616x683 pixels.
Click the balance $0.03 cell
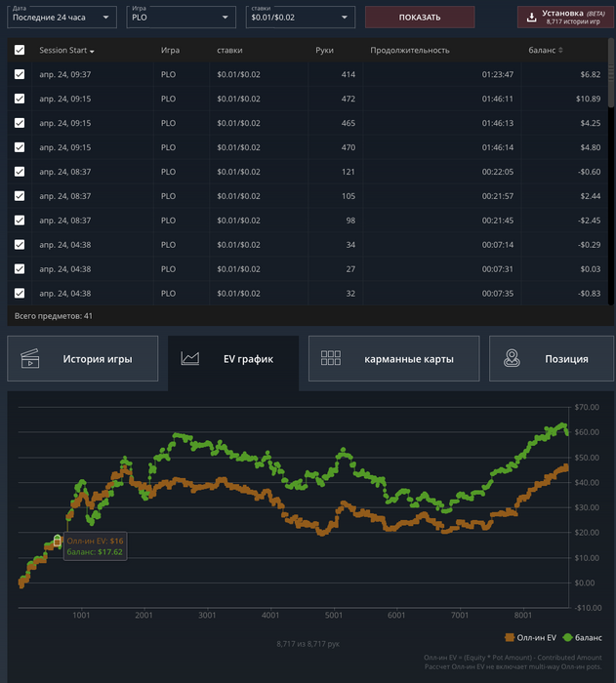(591, 269)
